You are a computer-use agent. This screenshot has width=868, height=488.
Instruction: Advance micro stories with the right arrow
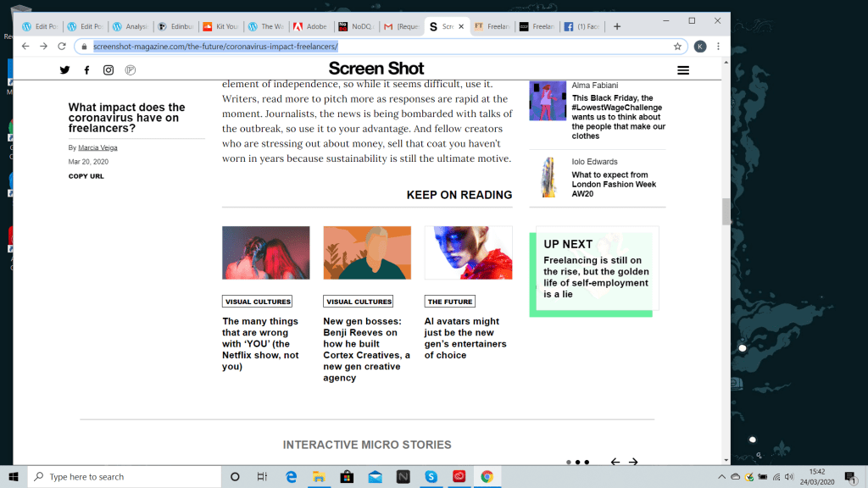coord(632,463)
